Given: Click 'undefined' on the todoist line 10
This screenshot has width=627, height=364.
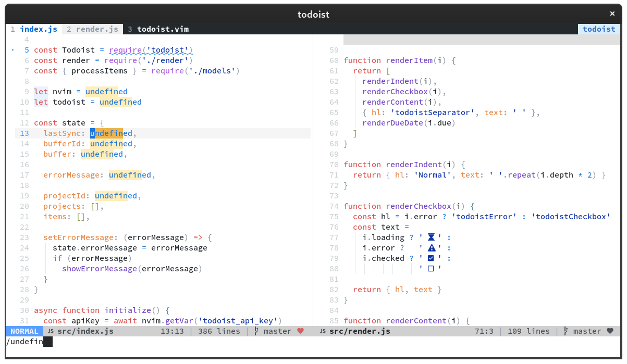Looking at the screenshot, I should (x=120, y=102).
